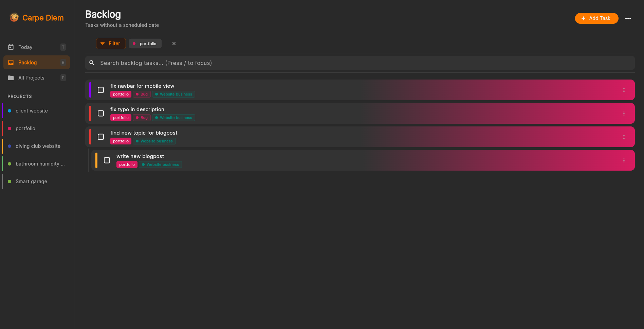
Task: Click the Carpe Diem logo icon
Action: pos(14,17)
